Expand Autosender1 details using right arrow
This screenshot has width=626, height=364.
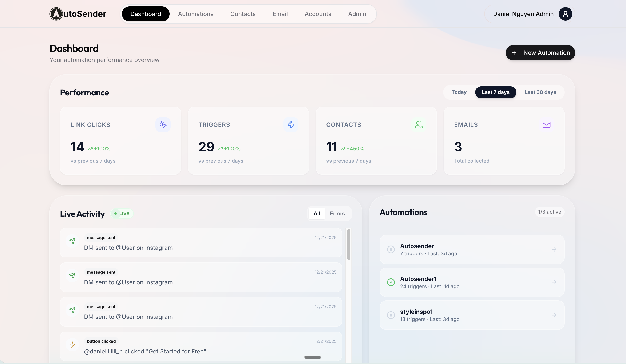554,282
